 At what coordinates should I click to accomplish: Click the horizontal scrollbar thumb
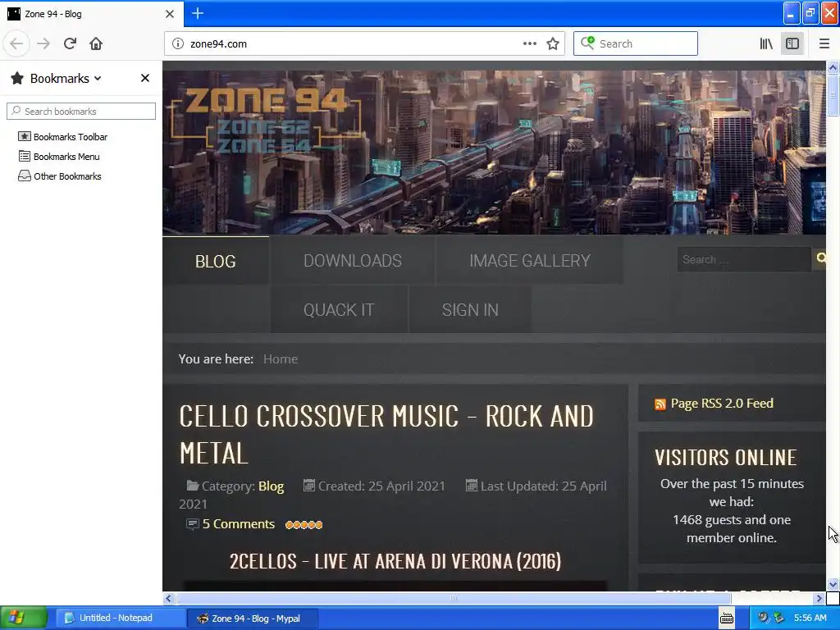click(453, 598)
